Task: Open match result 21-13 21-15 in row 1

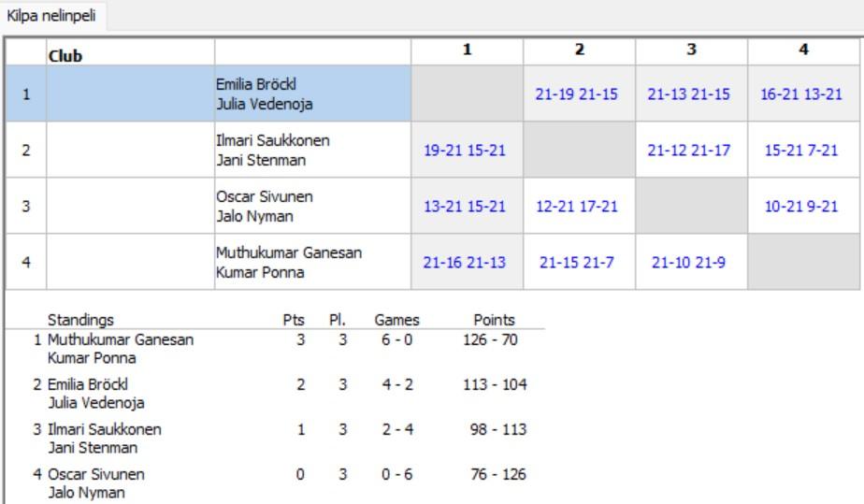Action: (689, 94)
